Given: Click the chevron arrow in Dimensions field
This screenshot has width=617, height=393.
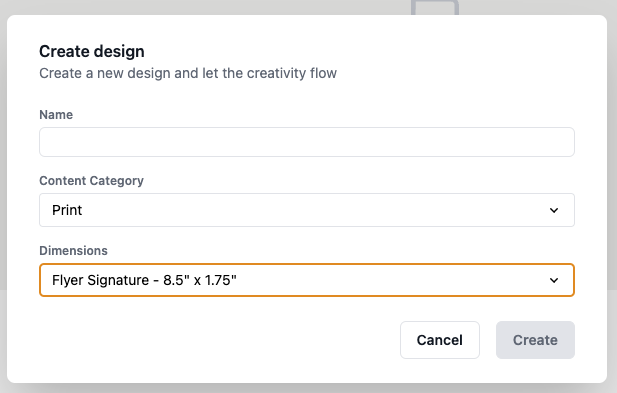Looking at the screenshot, I should tap(554, 280).
